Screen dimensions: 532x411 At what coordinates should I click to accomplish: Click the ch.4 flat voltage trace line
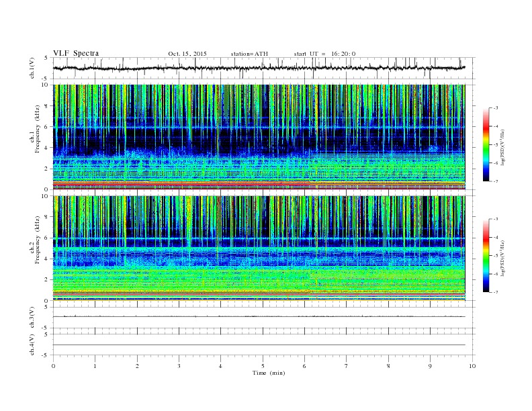coord(259,345)
